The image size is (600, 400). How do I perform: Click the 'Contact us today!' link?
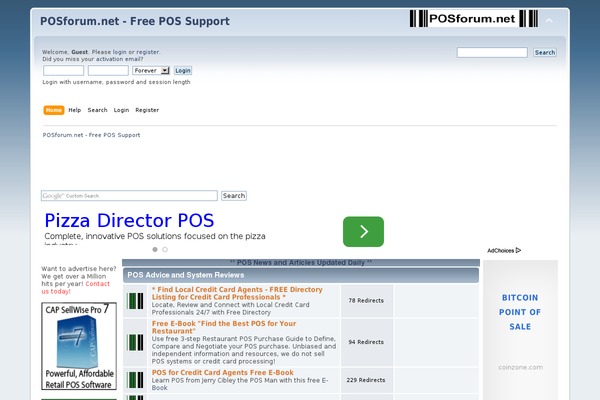pyautogui.click(x=75, y=287)
